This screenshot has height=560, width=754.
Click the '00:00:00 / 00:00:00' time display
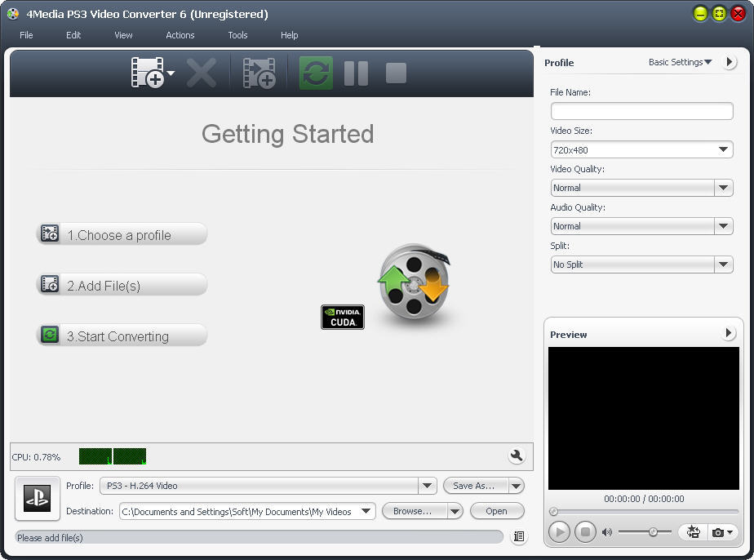click(644, 499)
